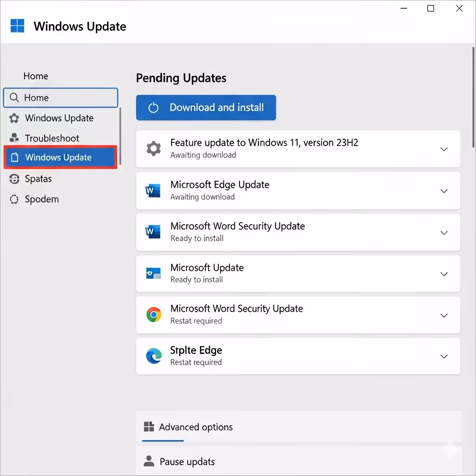Expand the Microsoft Edge Update chevron
This screenshot has height=476, width=476.
(444, 191)
